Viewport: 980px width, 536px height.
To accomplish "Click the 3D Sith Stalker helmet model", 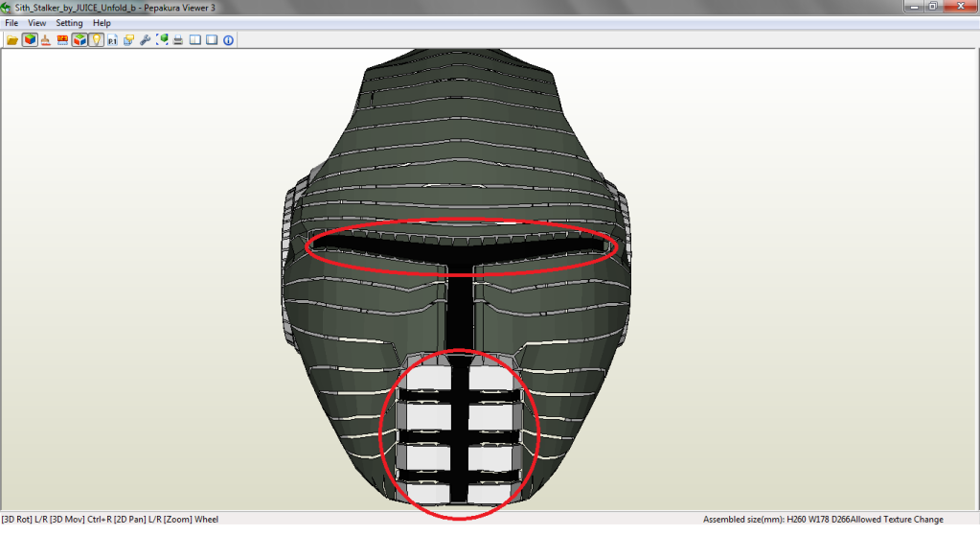I will (x=457, y=275).
